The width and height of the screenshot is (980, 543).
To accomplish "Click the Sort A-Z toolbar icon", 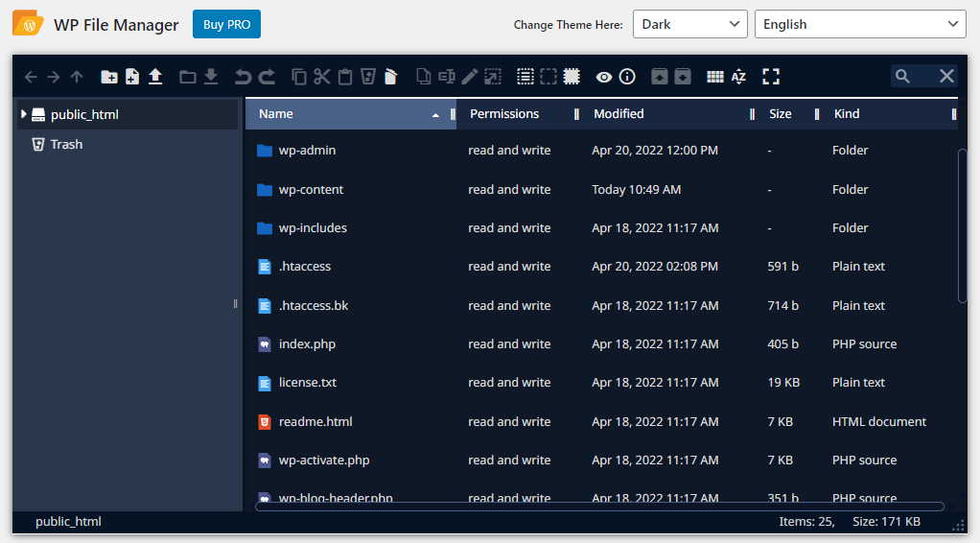I will [738, 77].
